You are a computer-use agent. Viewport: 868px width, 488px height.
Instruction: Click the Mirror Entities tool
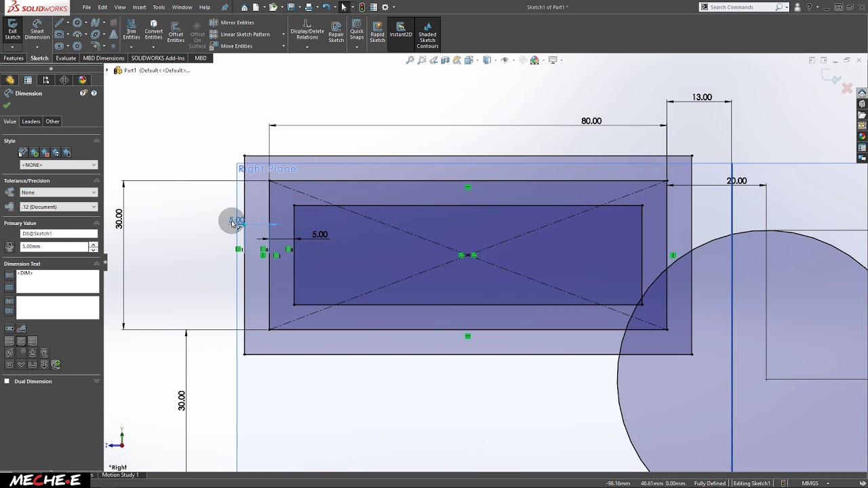click(232, 22)
